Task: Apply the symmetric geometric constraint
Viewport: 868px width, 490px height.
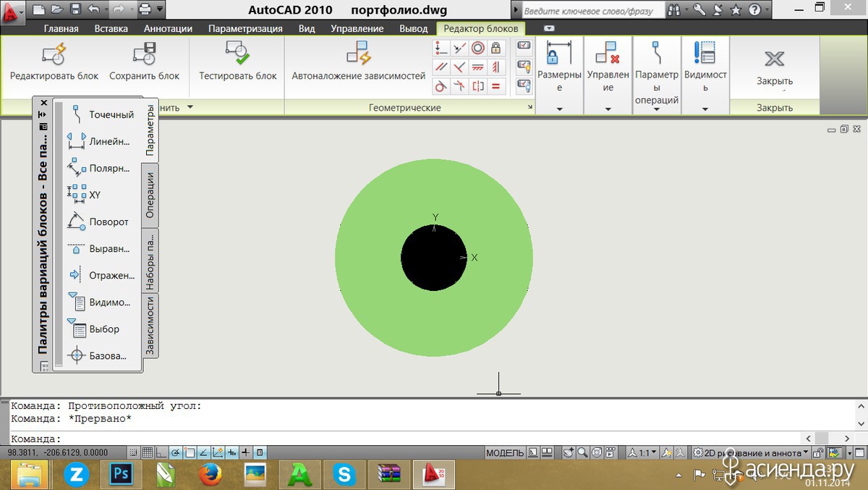Action: [477, 86]
